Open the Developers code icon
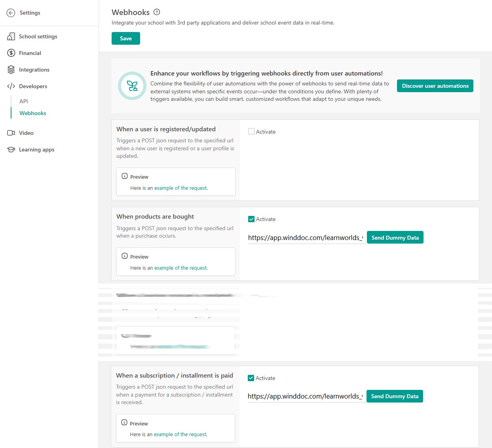 (x=11, y=86)
